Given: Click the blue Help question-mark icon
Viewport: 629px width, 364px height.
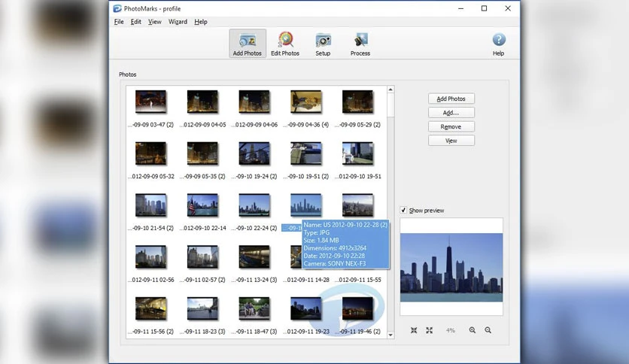Looking at the screenshot, I should tap(499, 40).
